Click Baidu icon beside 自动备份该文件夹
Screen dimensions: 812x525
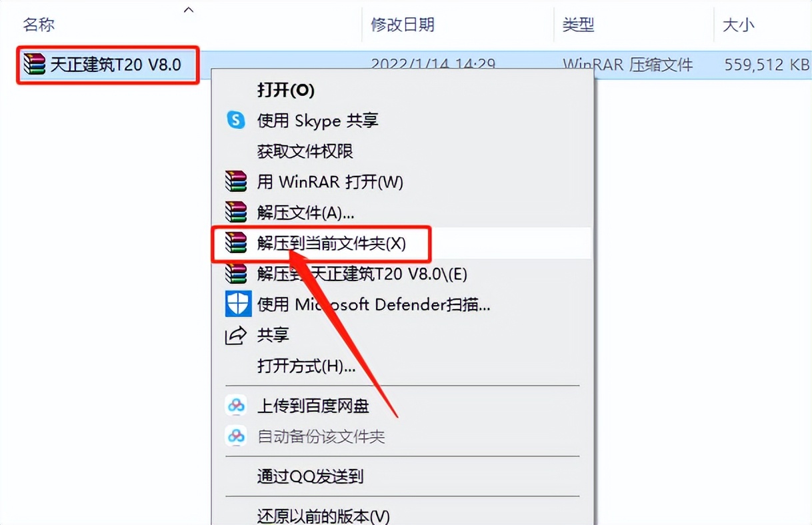pyautogui.click(x=236, y=436)
